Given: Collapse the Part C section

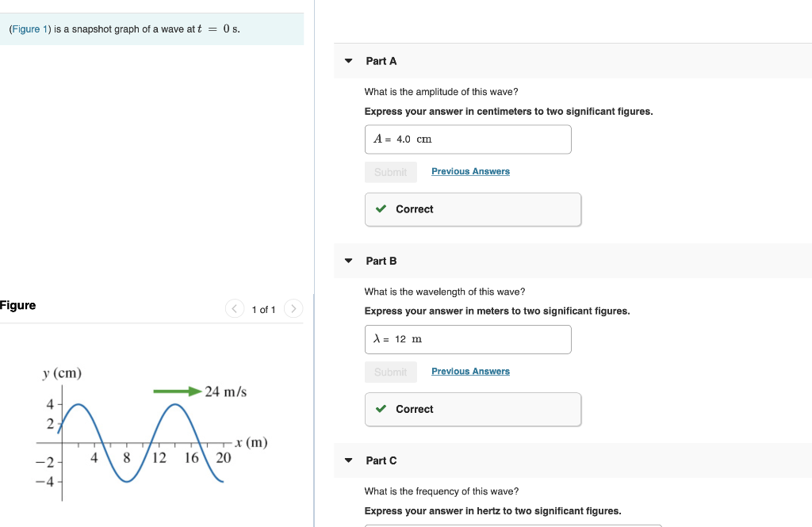Looking at the screenshot, I should (349, 460).
